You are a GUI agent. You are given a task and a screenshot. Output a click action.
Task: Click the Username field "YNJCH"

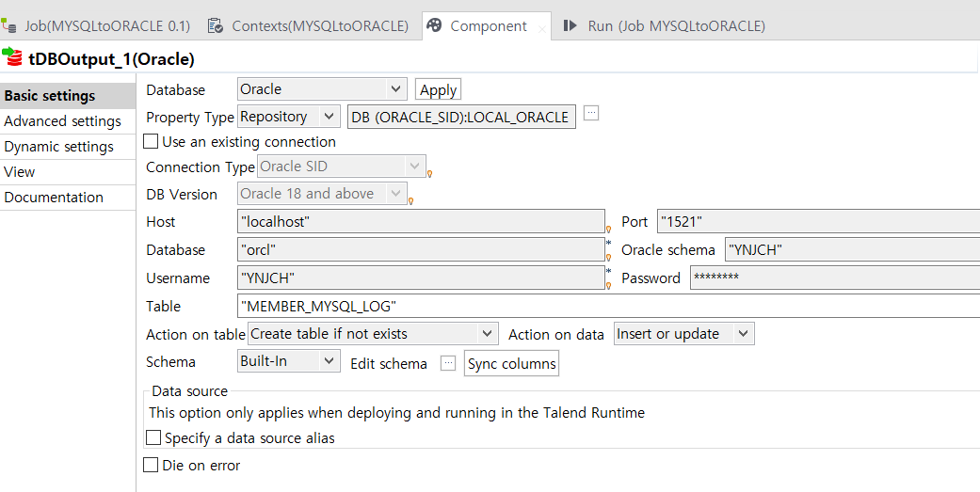pyautogui.click(x=421, y=278)
